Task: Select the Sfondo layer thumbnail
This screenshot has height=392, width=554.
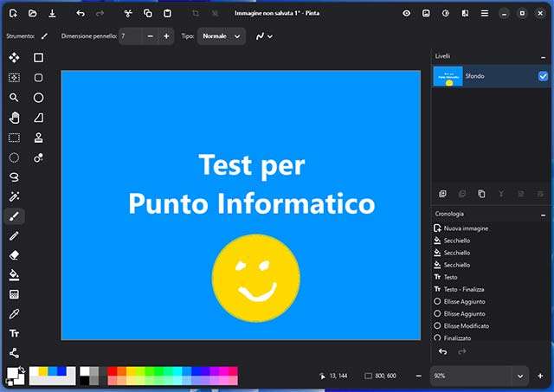Action: [448, 76]
